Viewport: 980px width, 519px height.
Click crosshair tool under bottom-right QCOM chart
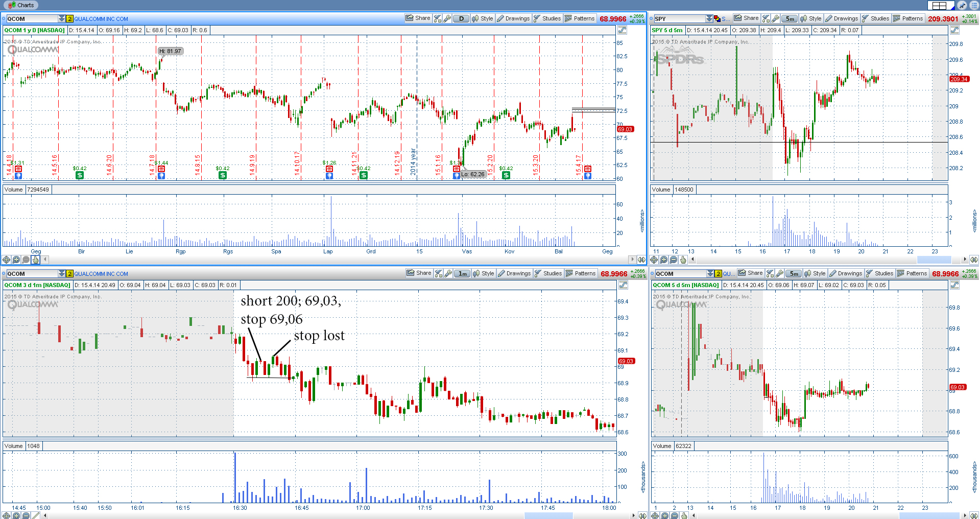point(655,515)
